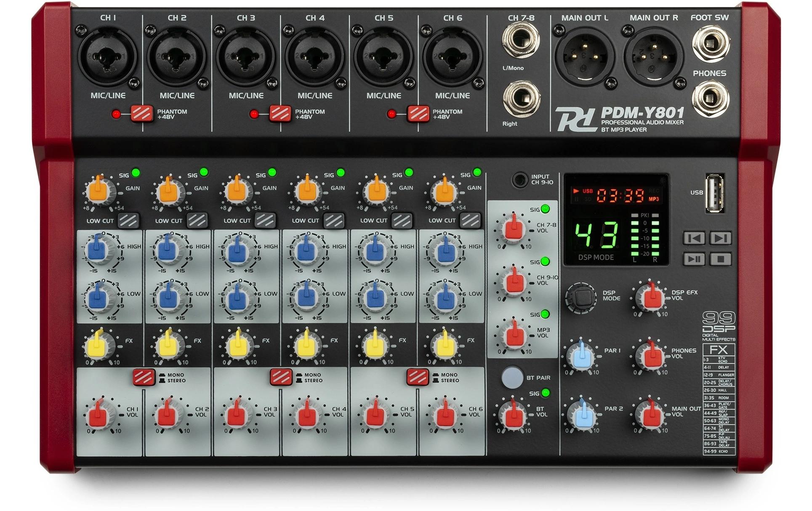Click the INPUT CH 9-10 mini jack
This screenshot has width=812, height=511.
click(x=521, y=180)
